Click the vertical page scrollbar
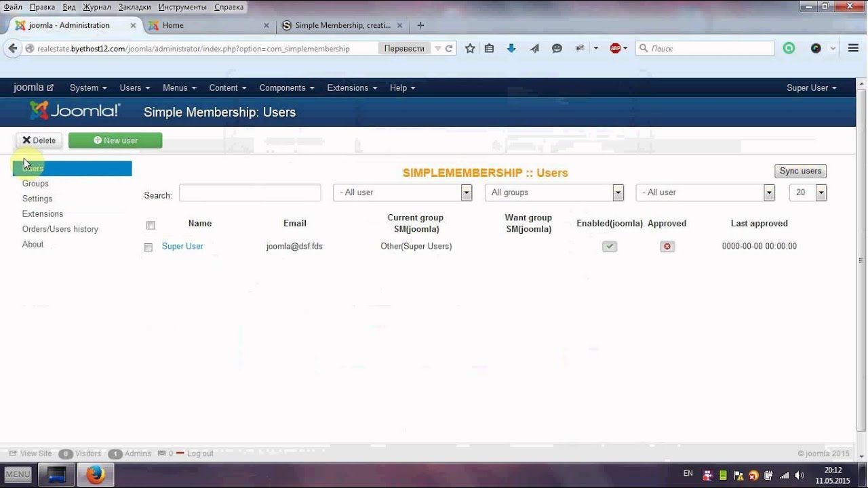The width and height of the screenshot is (868, 488). coord(862,261)
